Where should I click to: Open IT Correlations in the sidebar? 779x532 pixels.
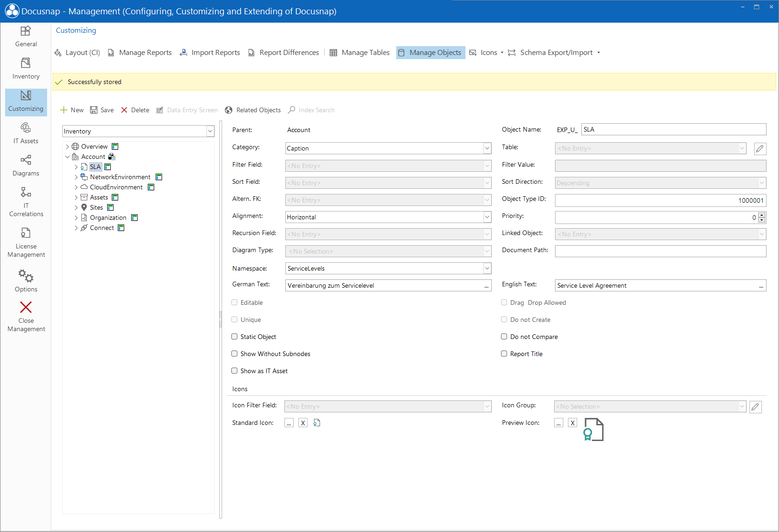(26, 202)
